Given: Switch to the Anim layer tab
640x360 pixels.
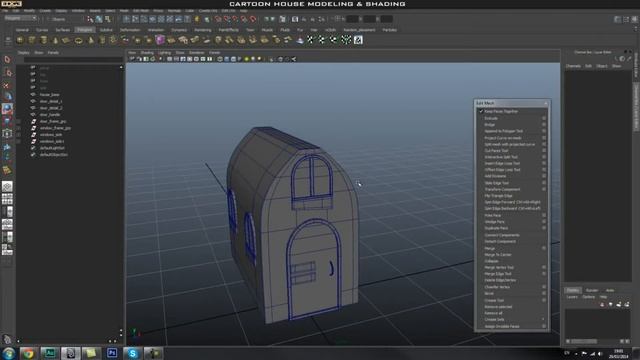Looking at the screenshot, I should [x=610, y=290].
